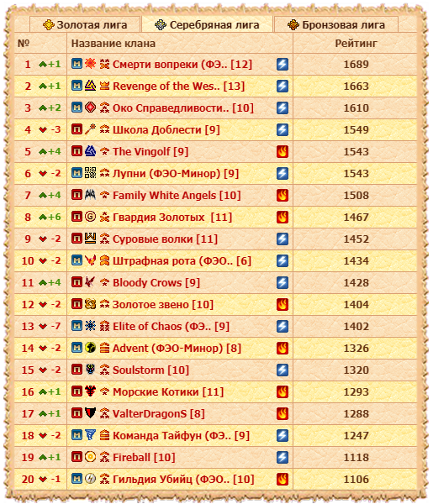Screen dimensions: 433x504
Task: Click the lightning icon in Смерти вопреки row
Action: (x=283, y=65)
